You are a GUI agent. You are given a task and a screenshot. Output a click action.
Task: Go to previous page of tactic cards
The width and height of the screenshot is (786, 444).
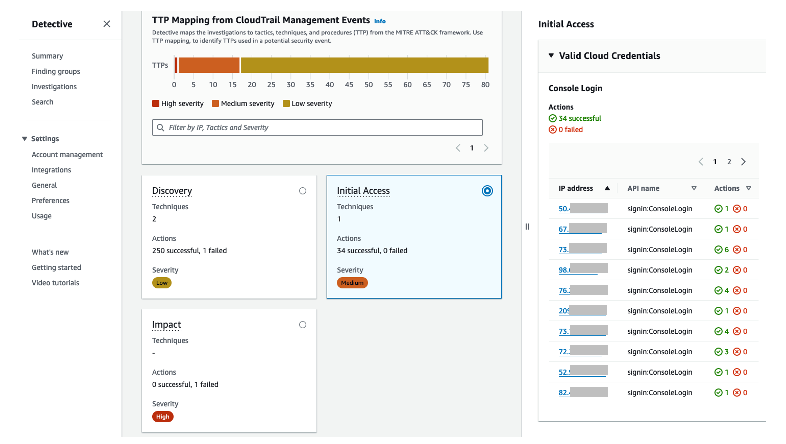[458, 148]
